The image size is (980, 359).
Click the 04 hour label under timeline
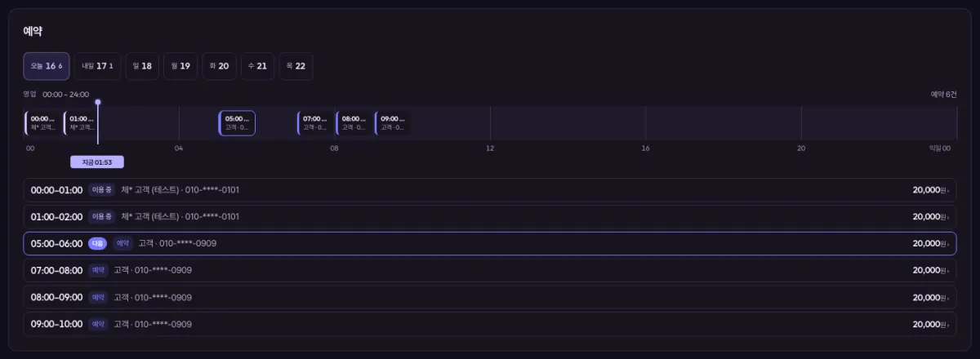179,148
